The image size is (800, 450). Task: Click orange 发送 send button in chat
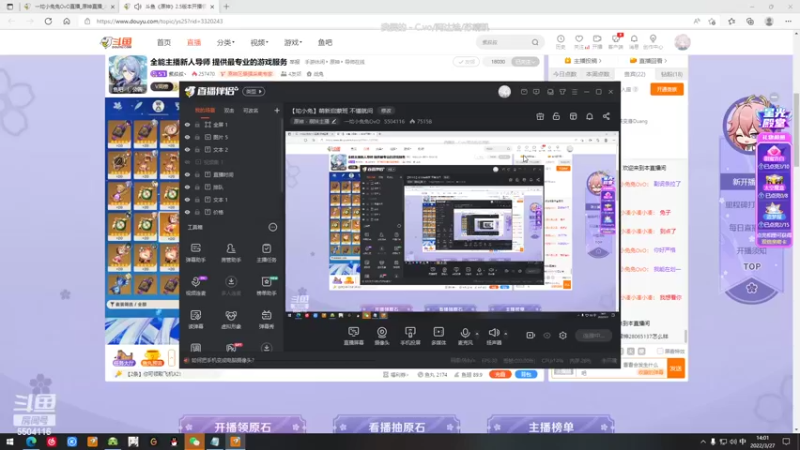tap(676, 368)
